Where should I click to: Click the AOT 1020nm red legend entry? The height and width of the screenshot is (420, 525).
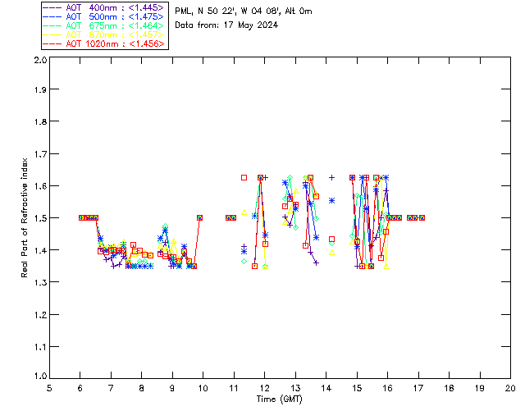(103, 43)
